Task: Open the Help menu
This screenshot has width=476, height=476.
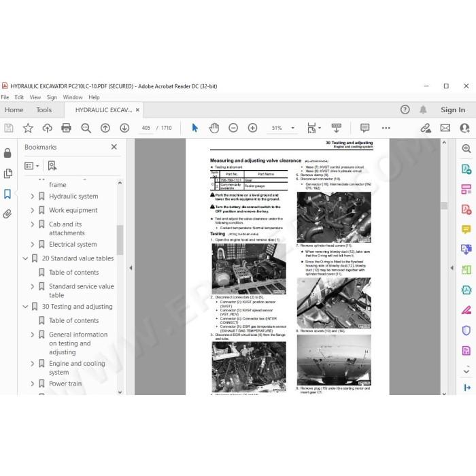Action: [x=94, y=97]
